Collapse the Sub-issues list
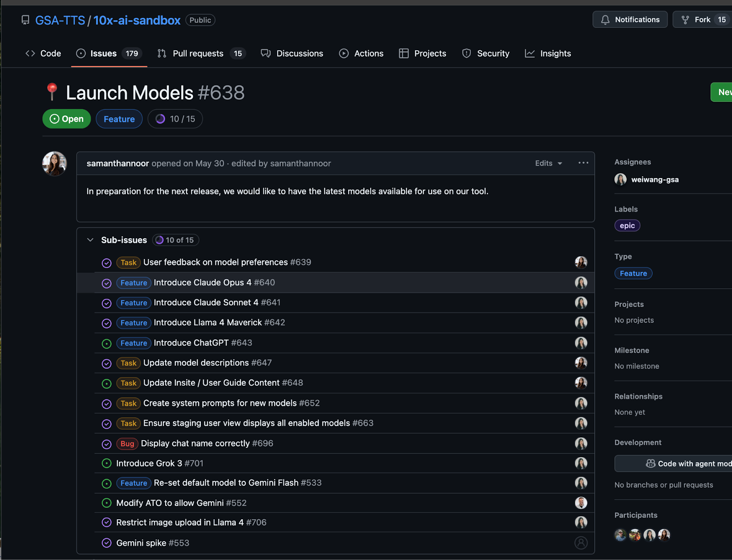This screenshot has height=560, width=732. (90, 240)
